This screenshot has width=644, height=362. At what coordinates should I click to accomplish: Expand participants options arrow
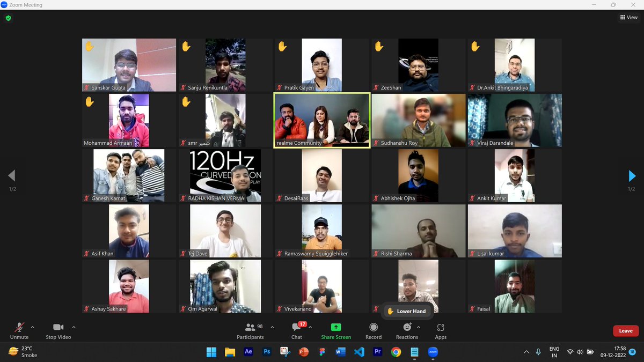(272, 327)
